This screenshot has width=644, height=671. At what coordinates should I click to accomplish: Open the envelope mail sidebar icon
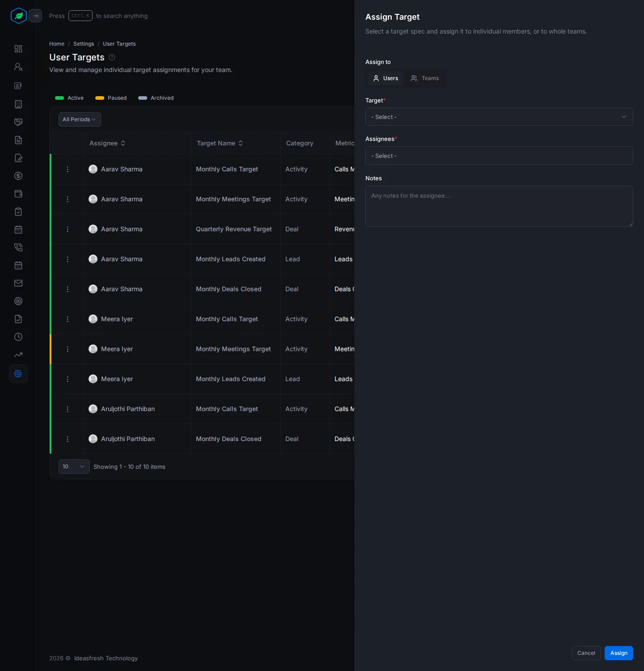tap(18, 283)
